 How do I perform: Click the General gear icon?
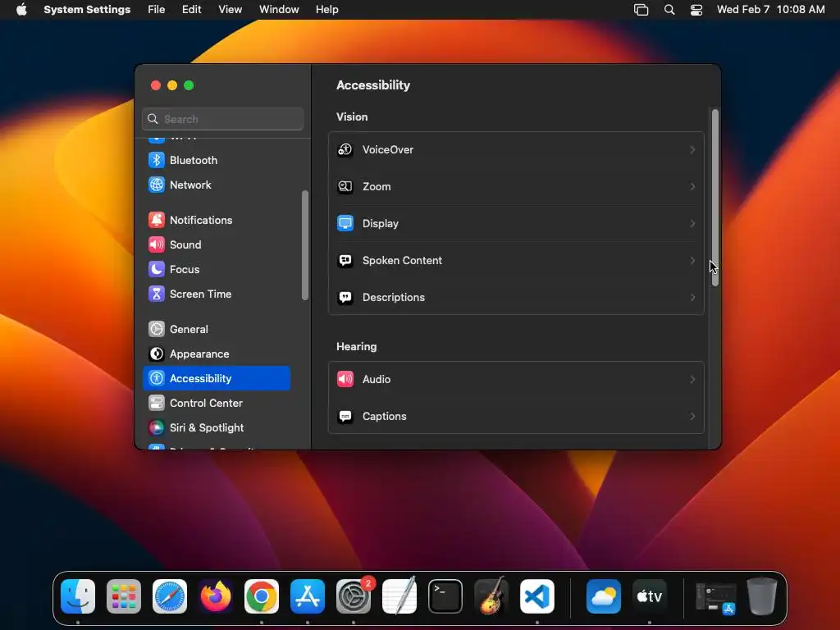coord(157,330)
